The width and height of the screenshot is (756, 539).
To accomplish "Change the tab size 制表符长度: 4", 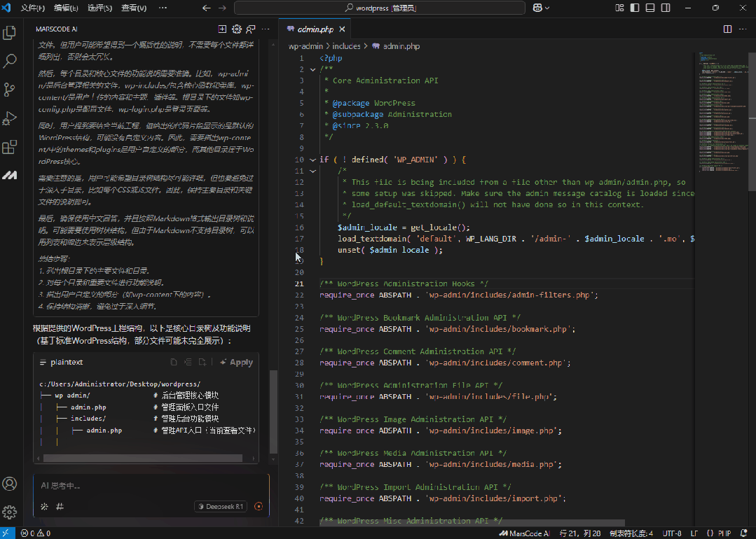I will pos(631,533).
